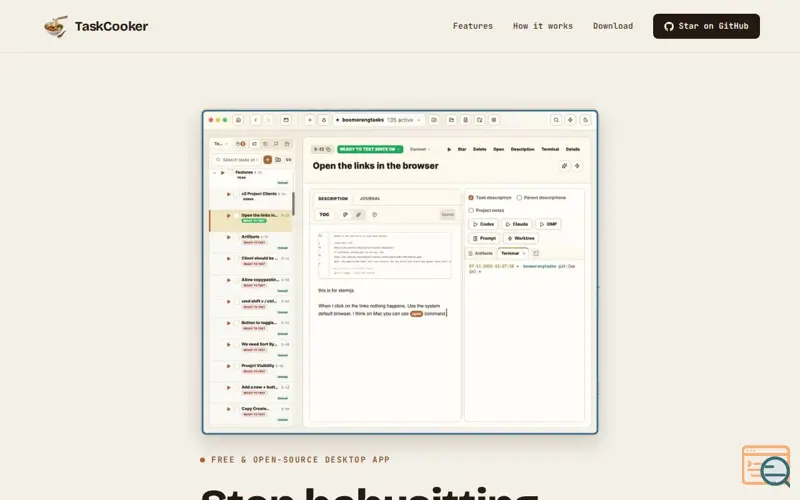Click the home icon in app toolbar
This screenshot has width=800, height=500.
pyautogui.click(x=238, y=120)
